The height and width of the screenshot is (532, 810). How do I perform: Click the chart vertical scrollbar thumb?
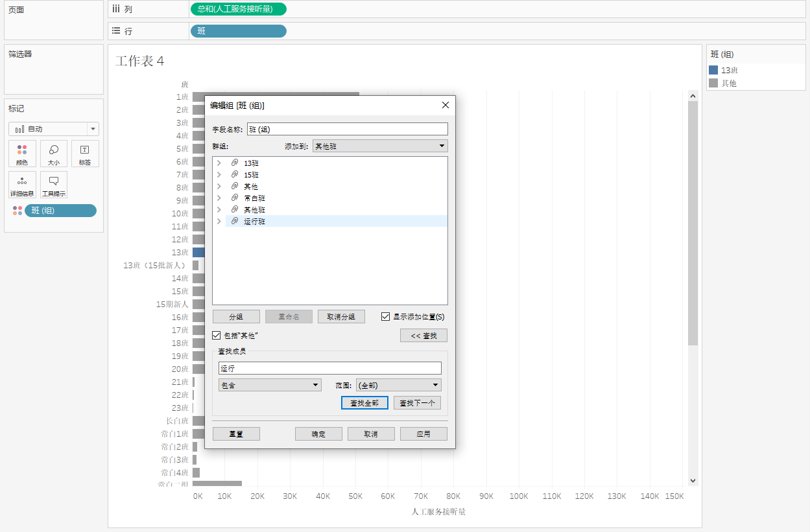click(693, 223)
